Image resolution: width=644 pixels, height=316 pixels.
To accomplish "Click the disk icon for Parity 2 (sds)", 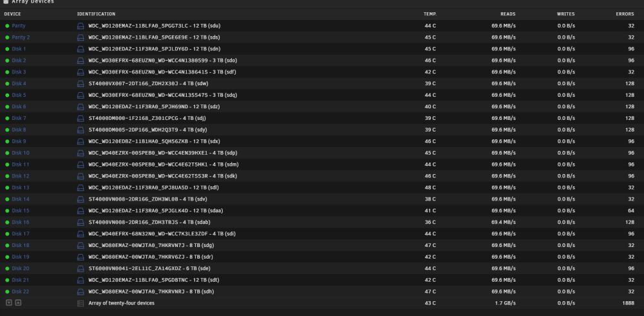I will [x=80, y=37].
